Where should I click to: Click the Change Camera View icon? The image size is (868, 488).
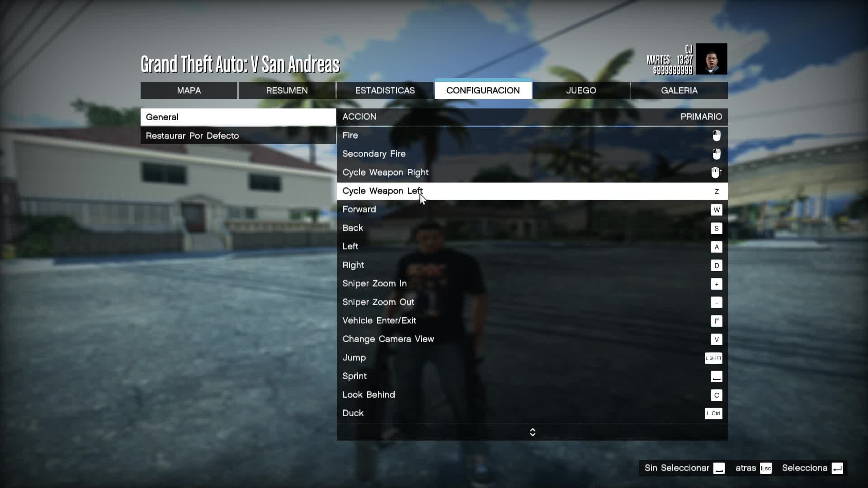[716, 339]
